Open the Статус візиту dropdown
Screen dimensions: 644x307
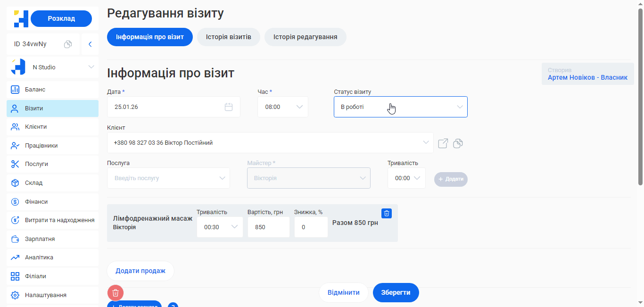pos(400,107)
